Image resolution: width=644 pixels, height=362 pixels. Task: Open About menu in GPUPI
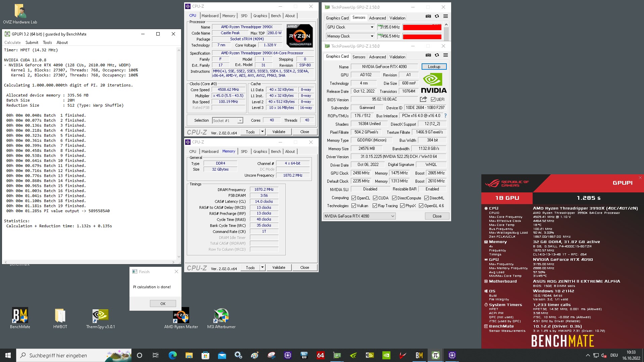(x=62, y=43)
